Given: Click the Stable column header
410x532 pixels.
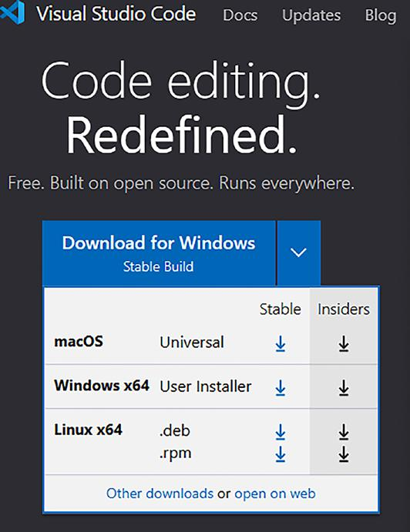Looking at the screenshot, I should click(281, 309).
